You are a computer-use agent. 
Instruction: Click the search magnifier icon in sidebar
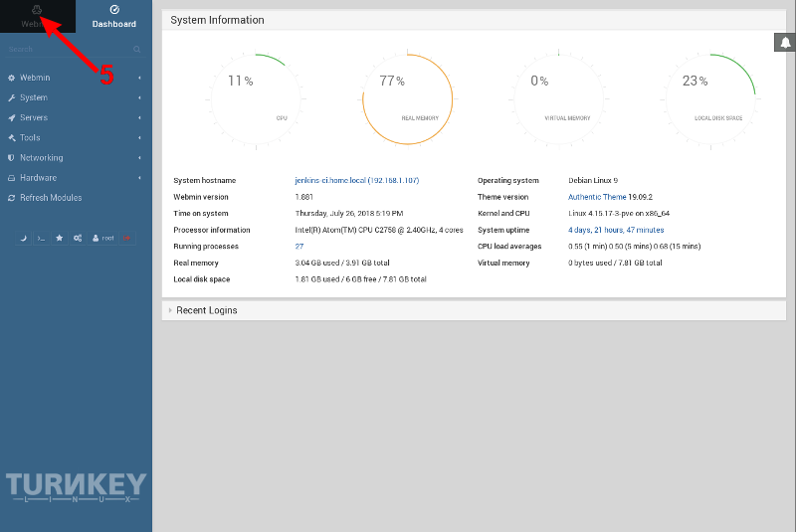[x=137, y=49]
